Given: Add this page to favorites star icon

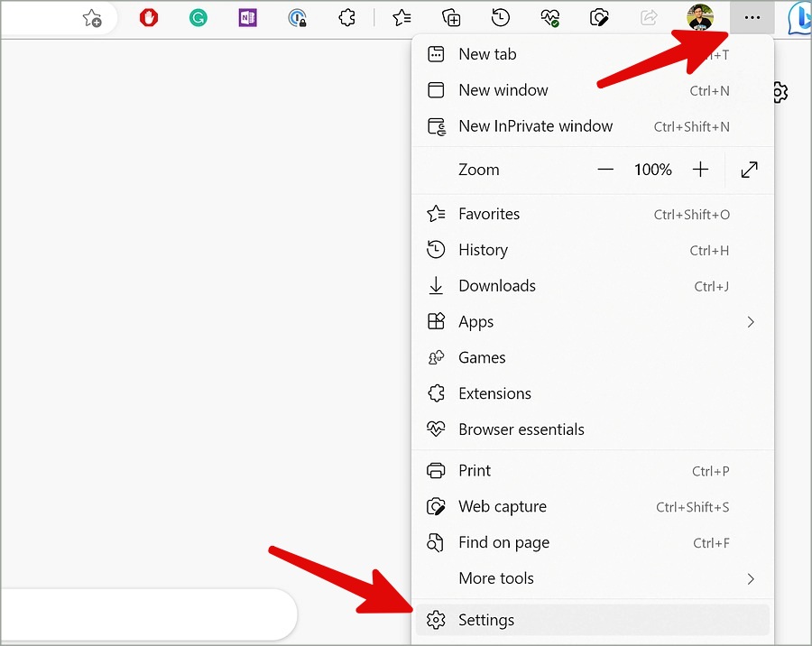Looking at the screenshot, I should 92,18.
